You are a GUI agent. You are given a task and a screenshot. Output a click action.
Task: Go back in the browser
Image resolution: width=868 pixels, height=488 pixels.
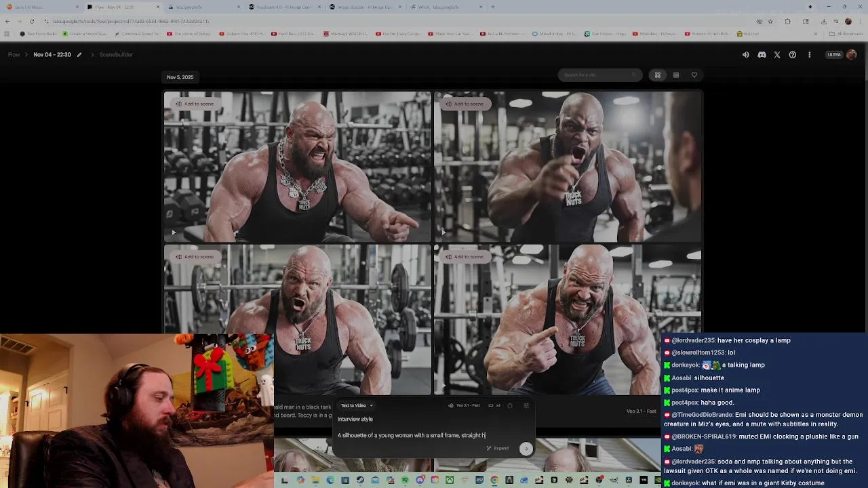click(x=7, y=21)
